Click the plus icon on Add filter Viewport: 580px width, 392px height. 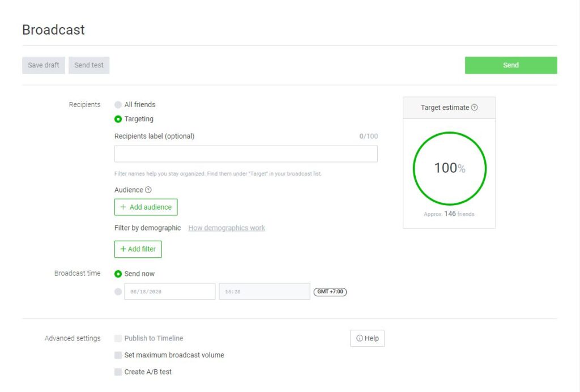point(122,249)
